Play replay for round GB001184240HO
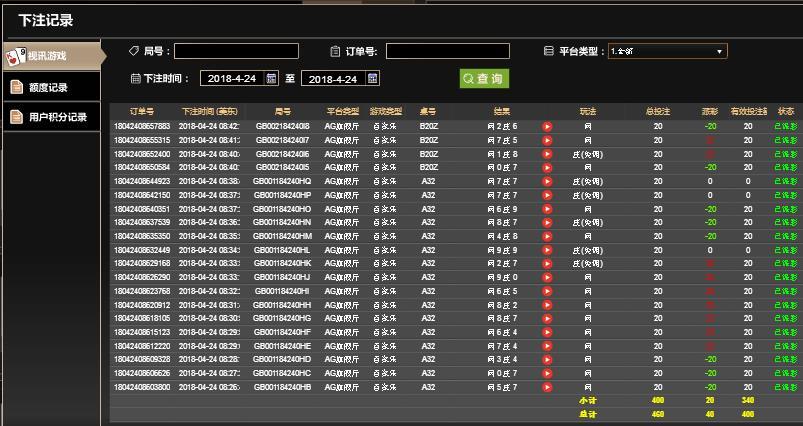 pos(547,209)
